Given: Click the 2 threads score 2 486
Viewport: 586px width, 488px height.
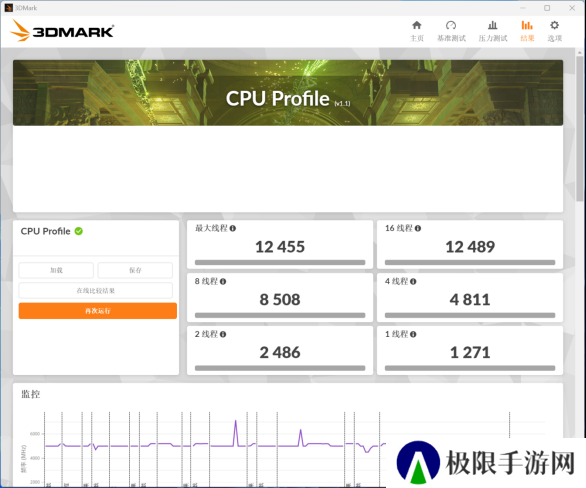Looking at the screenshot, I should tap(280, 353).
